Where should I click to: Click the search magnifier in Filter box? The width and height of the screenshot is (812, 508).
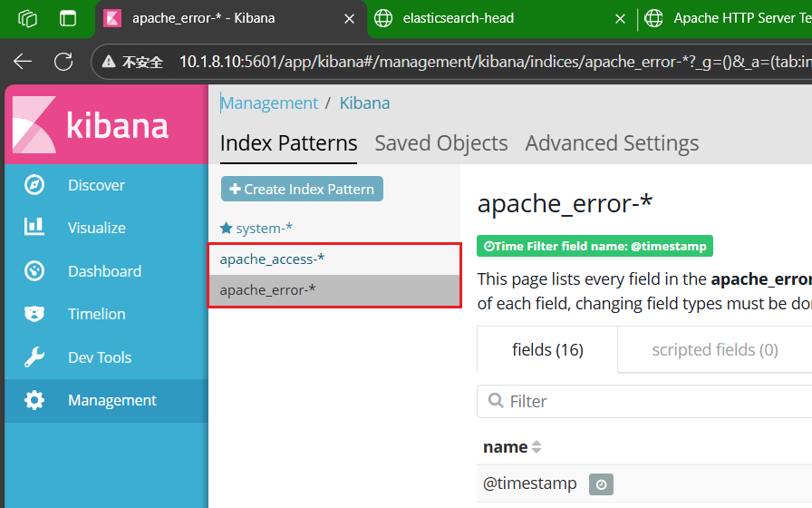(496, 401)
